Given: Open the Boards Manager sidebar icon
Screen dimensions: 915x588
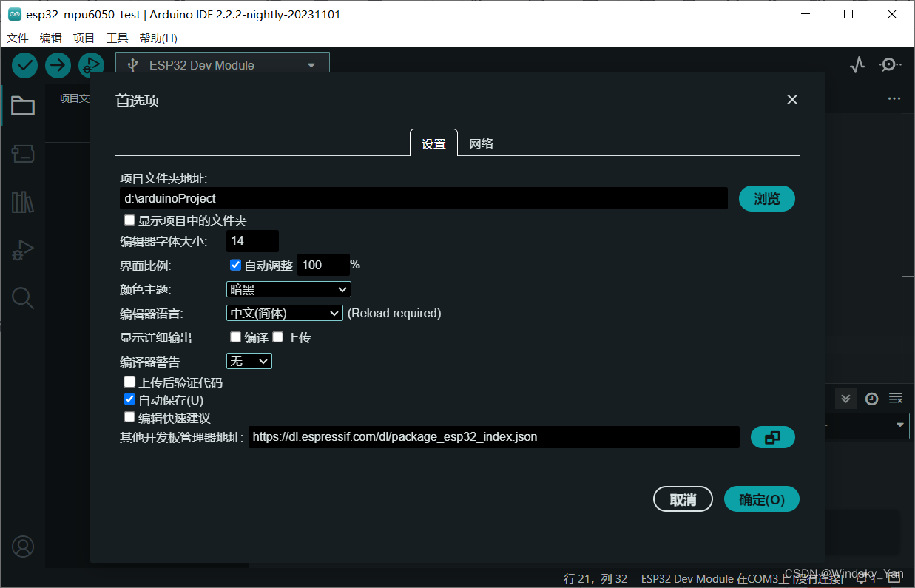Looking at the screenshot, I should coord(23,154).
